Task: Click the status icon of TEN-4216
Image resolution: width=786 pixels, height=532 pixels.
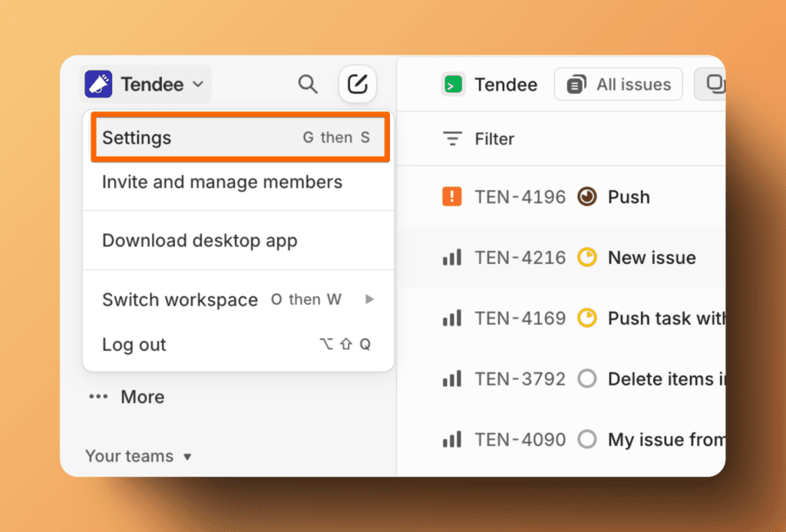Action: click(587, 258)
